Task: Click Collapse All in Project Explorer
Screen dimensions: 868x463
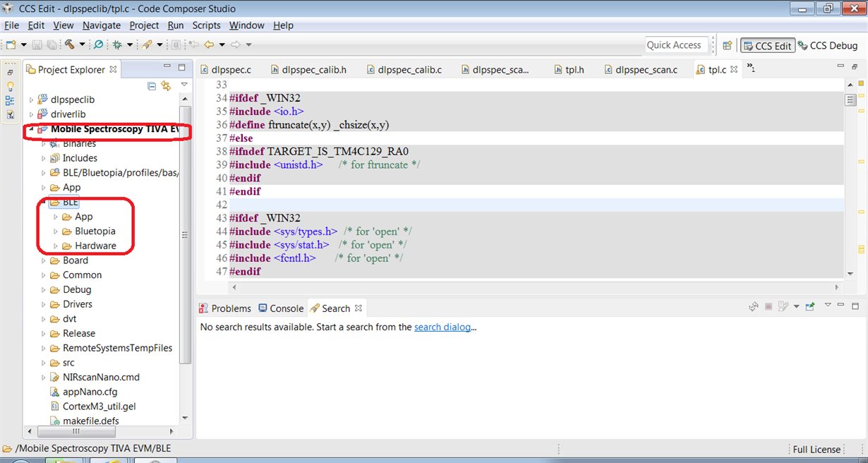Action: click(152, 85)
